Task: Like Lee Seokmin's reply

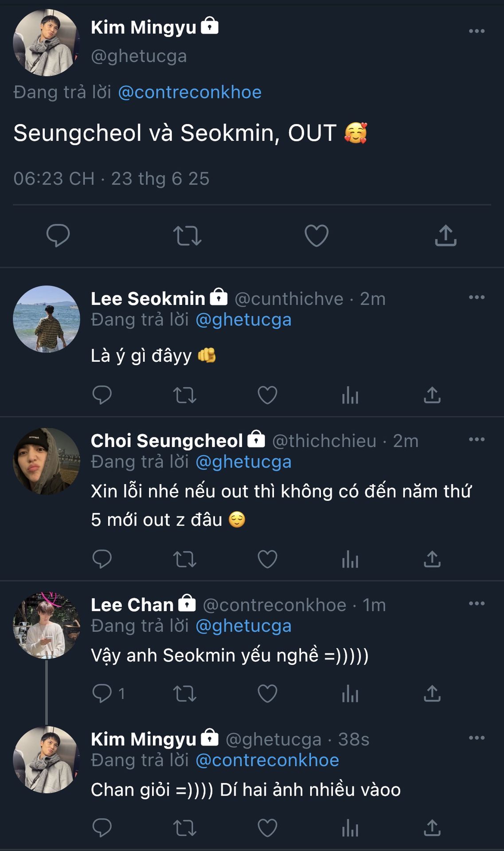Action: [x=267, y=395]
